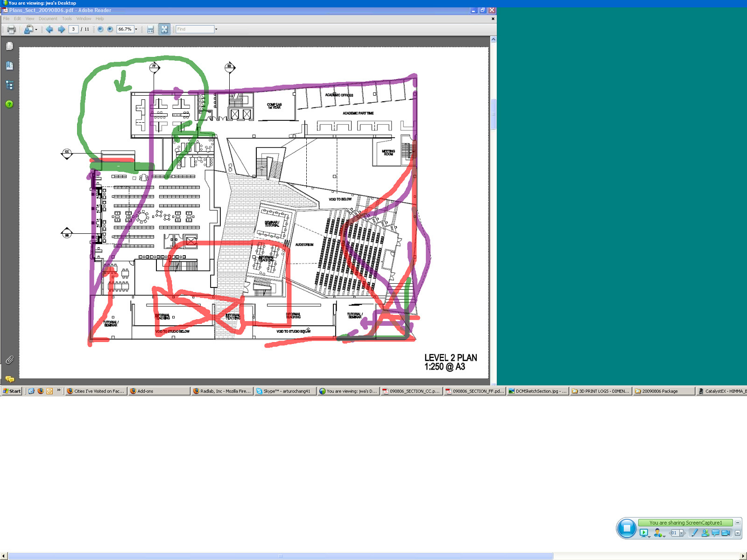747x560 pixels.
Task: Open the Bookmarks panel icon in sidebar
Action: tap(9, 66)
